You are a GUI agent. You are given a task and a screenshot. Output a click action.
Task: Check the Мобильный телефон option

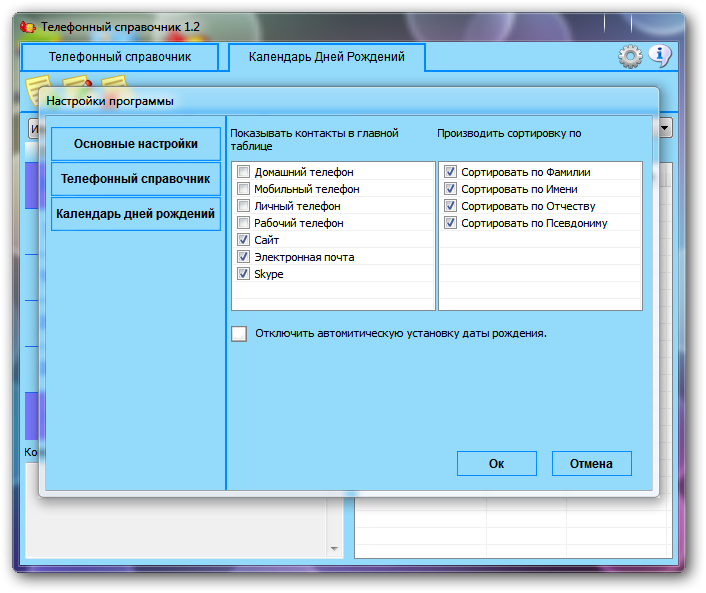(244, 189)
